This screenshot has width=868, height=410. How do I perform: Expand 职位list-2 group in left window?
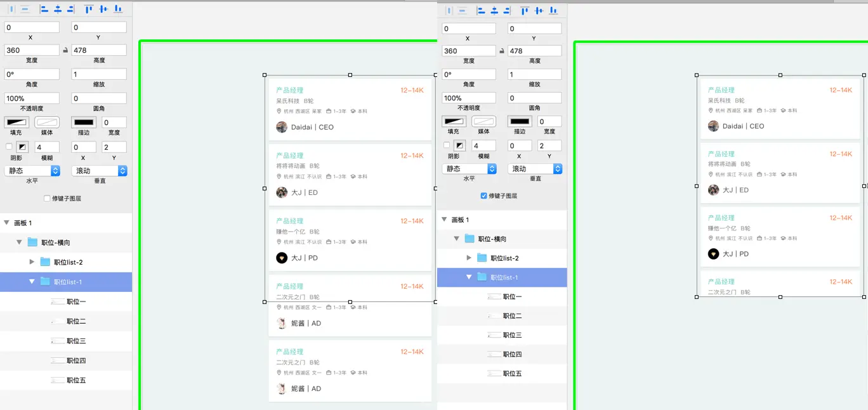[x=32, y=262]
